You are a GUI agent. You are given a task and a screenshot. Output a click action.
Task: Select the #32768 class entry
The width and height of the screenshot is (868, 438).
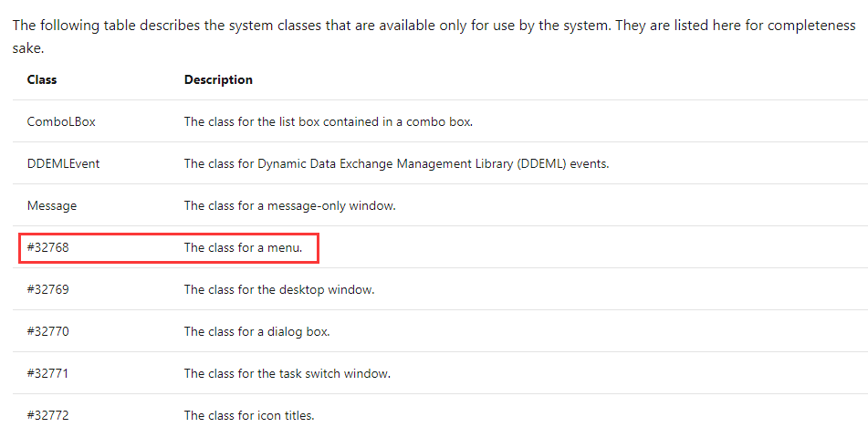click(x=48, y=247)
